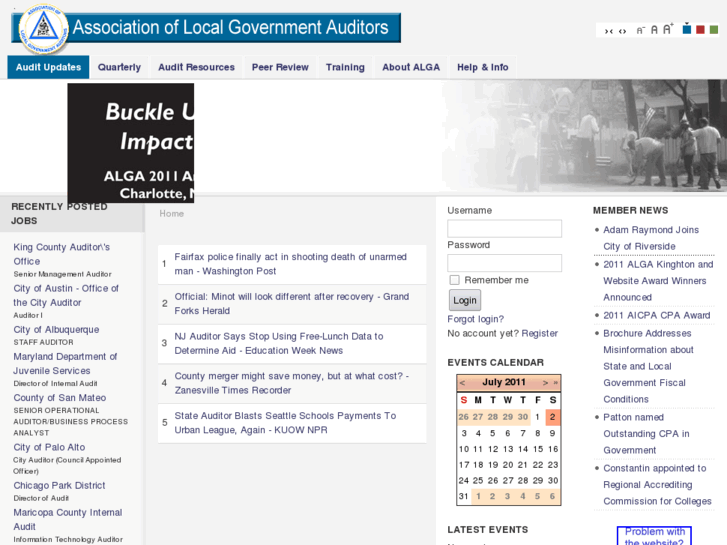The image size is (727, 545).
Task: Select June 28 in the calendar's first row
Action: [493, 417]
